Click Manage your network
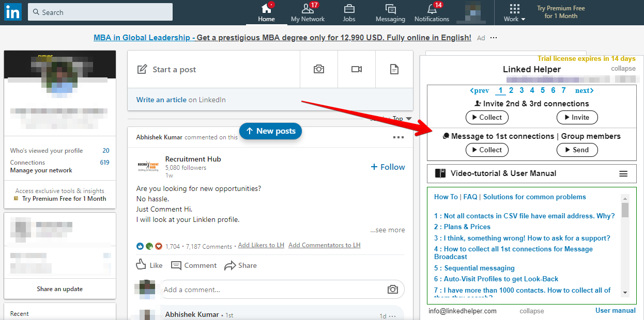Image resolution: width=644 pixels, height=320 pixels. [41, 170]
